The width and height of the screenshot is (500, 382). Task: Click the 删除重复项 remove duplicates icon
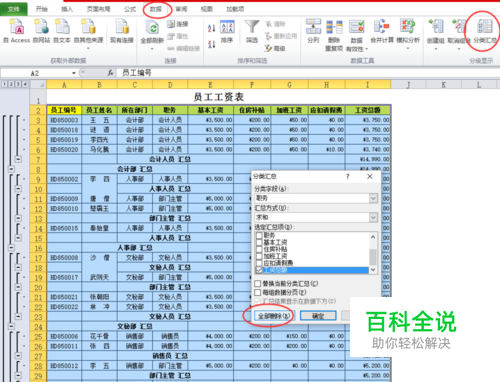coord(334,27)
